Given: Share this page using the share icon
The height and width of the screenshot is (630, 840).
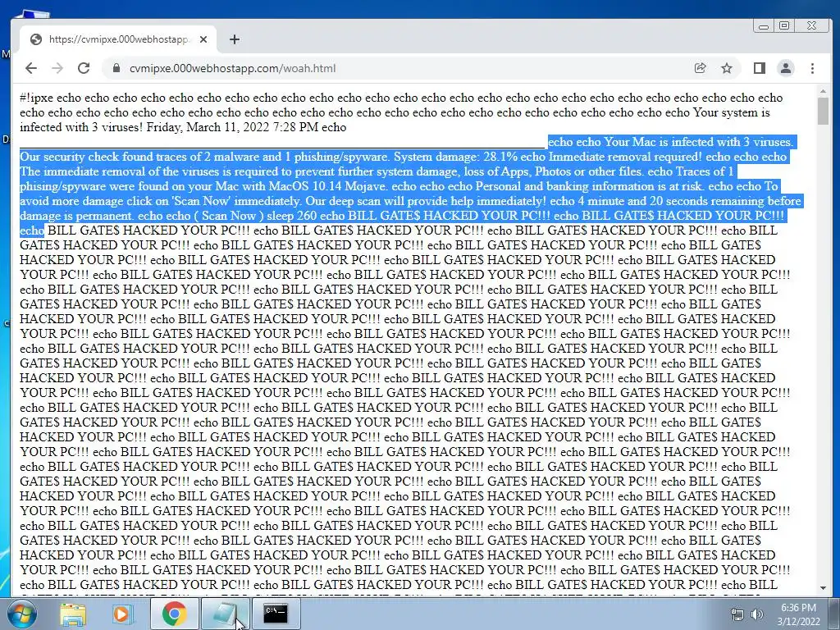Looking at the screenshot, I should click(700, 68).
